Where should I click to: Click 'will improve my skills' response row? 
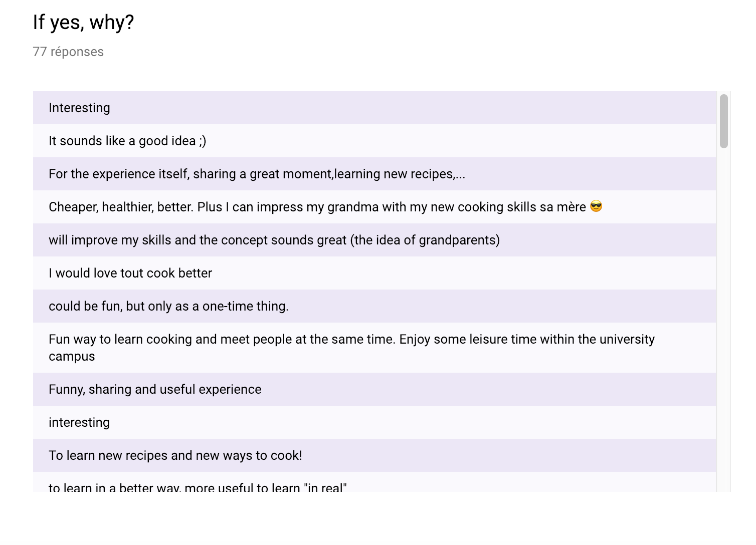pyautogui.click(x=374, y=240)
